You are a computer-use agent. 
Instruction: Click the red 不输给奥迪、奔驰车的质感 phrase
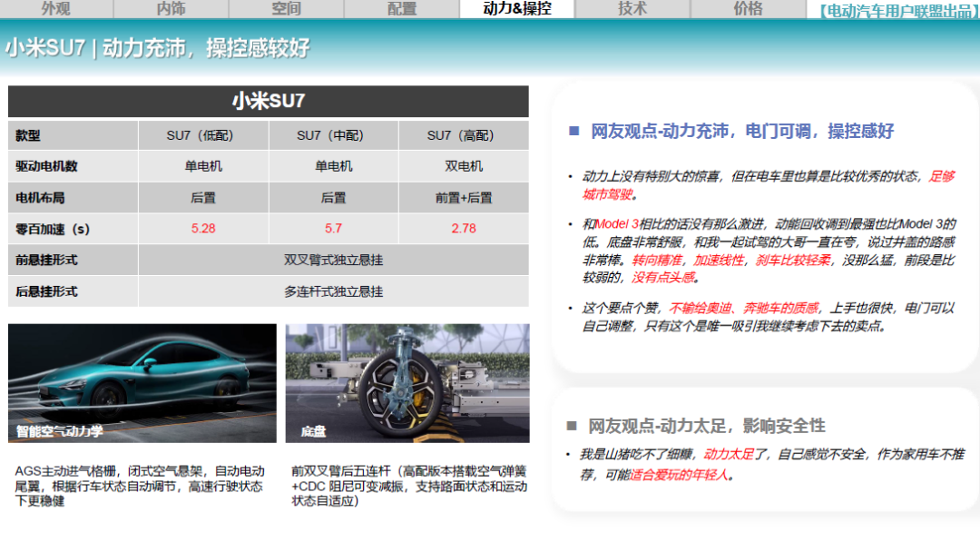(744, 308)
